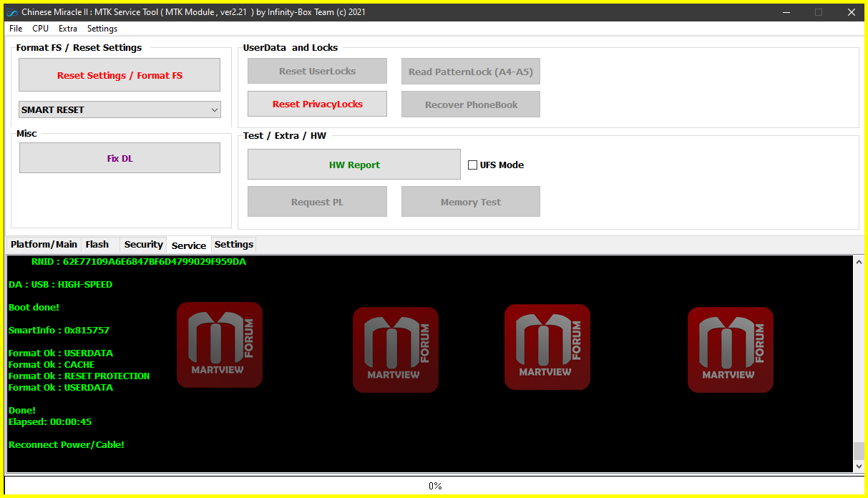The width and height of the screenshot is (868, 498).
Task: Click Read PatternLock (A4-A5) button
Action: 471,72
